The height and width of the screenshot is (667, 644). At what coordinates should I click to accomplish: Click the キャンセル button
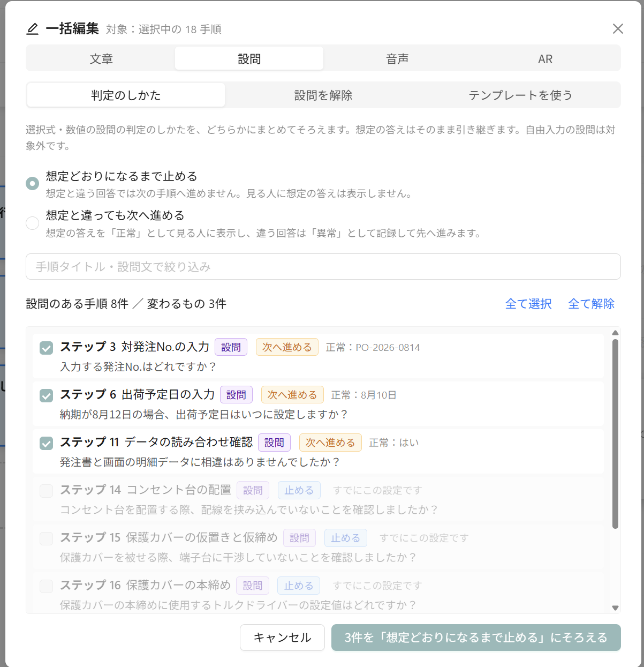click(x=282, y=638)
